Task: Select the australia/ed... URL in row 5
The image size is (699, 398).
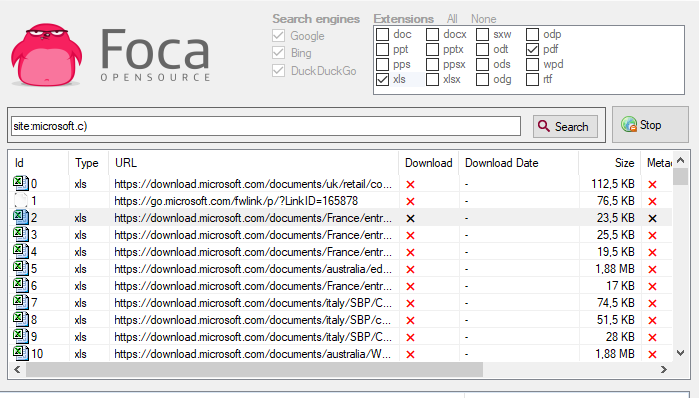Action: tap(253, 269)
